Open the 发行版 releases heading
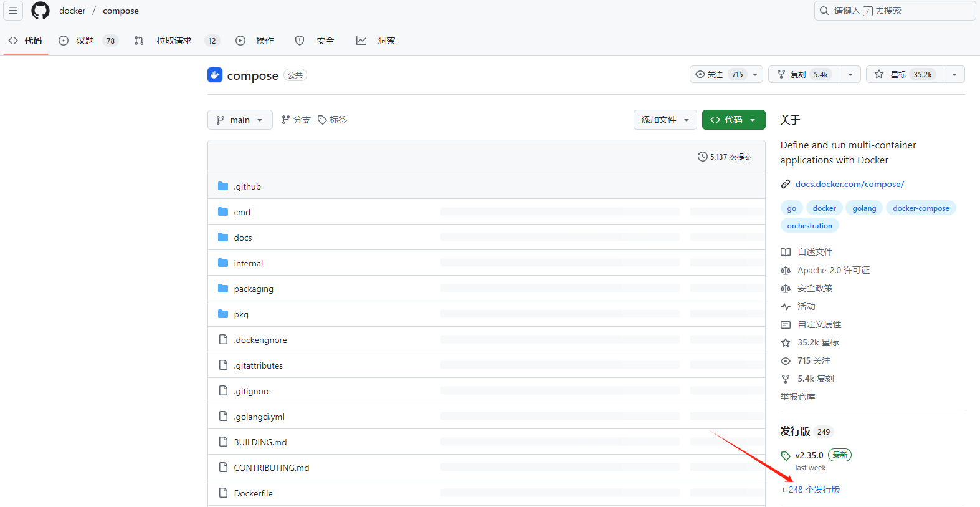Screen dimensions: 980x507 click(795, 431)
